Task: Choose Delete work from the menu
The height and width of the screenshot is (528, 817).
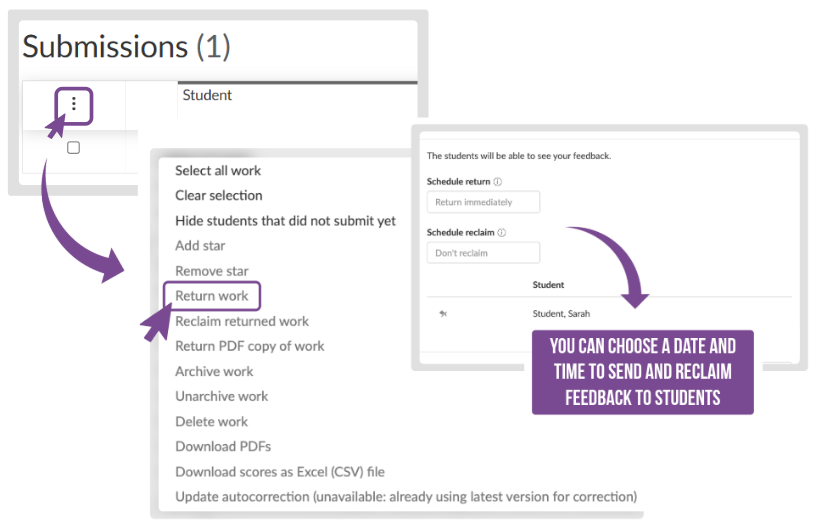Action: coord(211,421)
